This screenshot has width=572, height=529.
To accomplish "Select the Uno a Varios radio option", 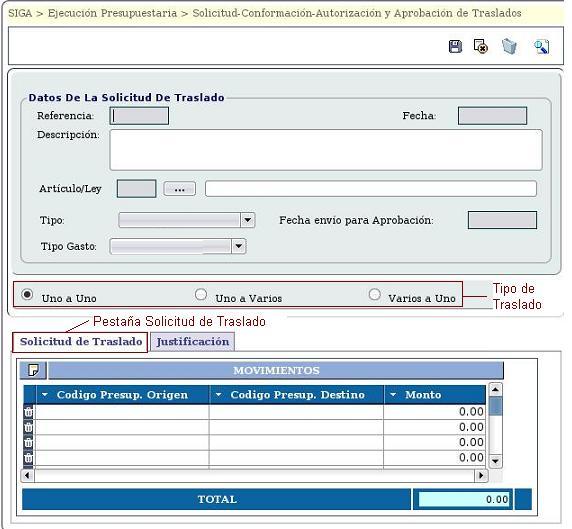I will click(201, 294).
